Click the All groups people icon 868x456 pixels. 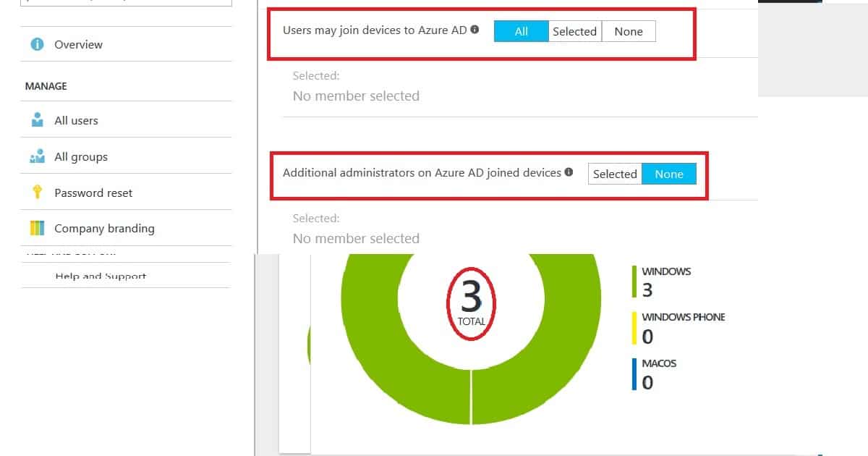(38, 156)
